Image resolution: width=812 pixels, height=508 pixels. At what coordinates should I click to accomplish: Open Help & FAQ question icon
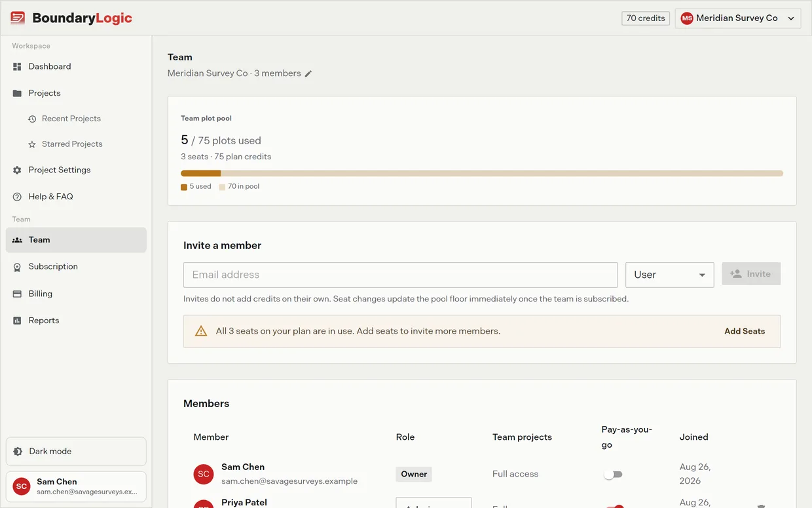17,197
